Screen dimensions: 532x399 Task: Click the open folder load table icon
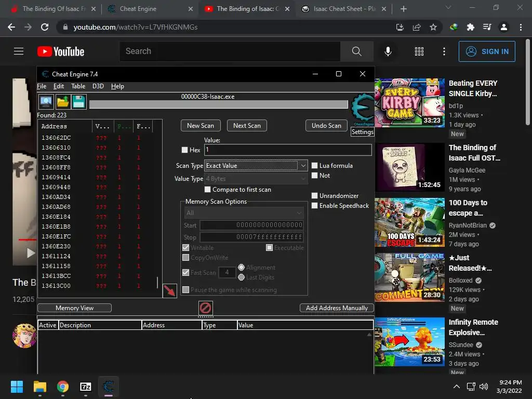point(62,102)
